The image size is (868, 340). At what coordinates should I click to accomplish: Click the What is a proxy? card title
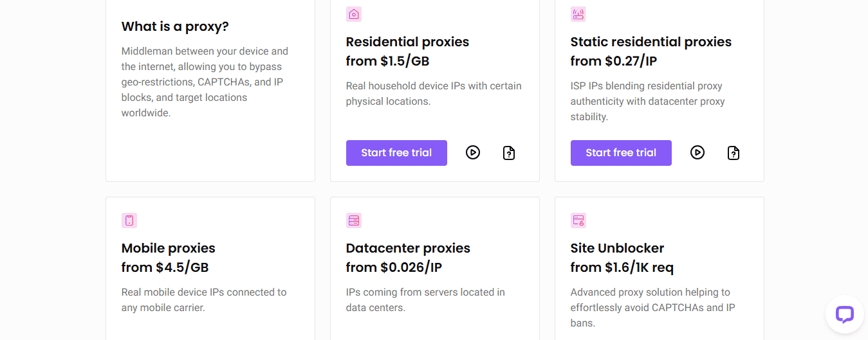tap(175, 26)
